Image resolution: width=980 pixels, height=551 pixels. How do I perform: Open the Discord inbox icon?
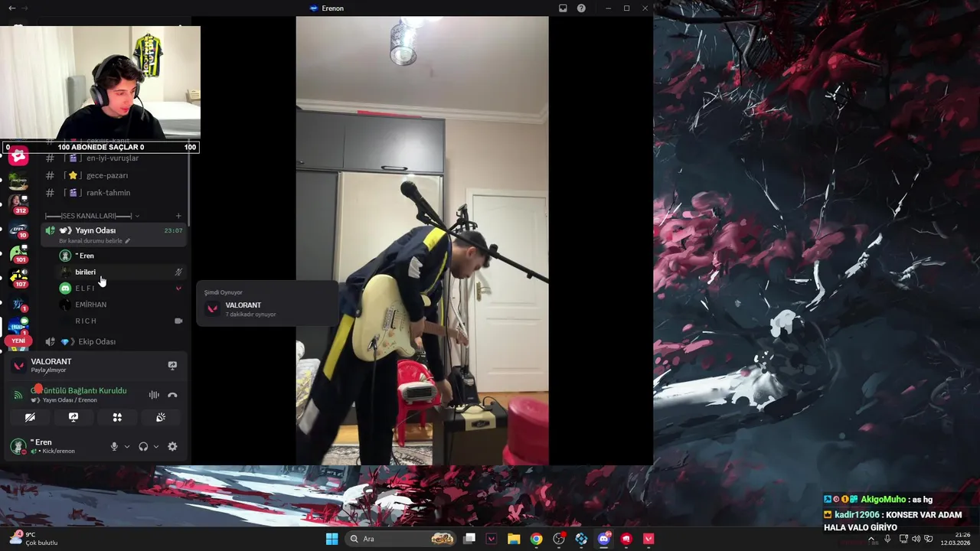[x=563, y=8]
